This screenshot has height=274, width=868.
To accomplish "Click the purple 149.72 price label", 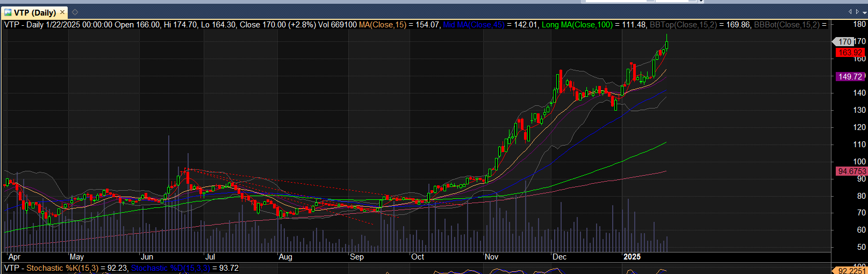I will 850,77.
